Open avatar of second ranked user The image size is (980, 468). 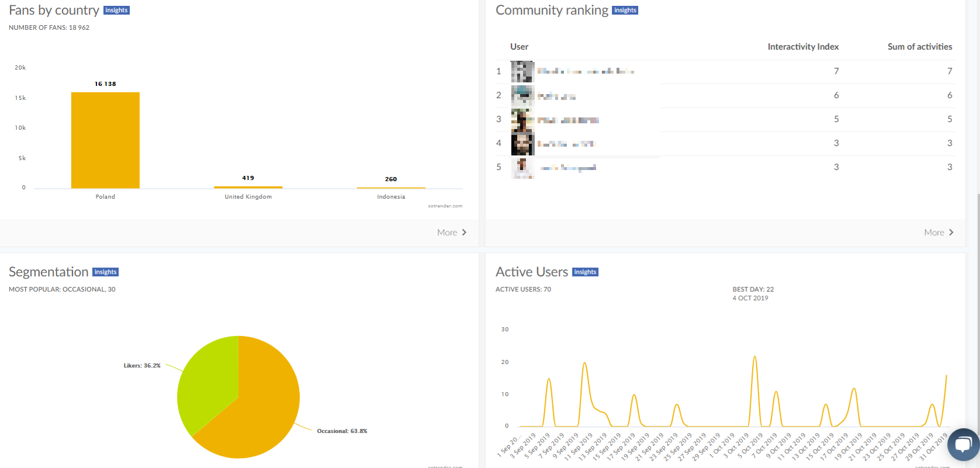522,95
